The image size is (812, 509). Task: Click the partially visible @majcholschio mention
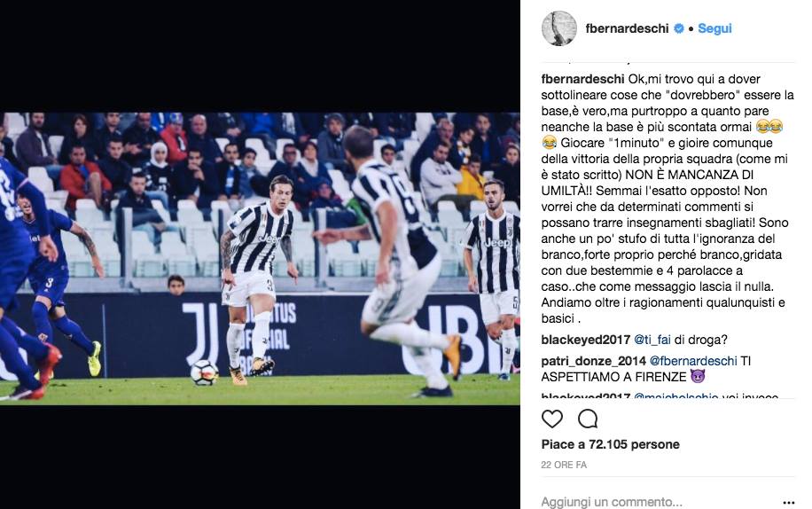(x=675, y=396)
